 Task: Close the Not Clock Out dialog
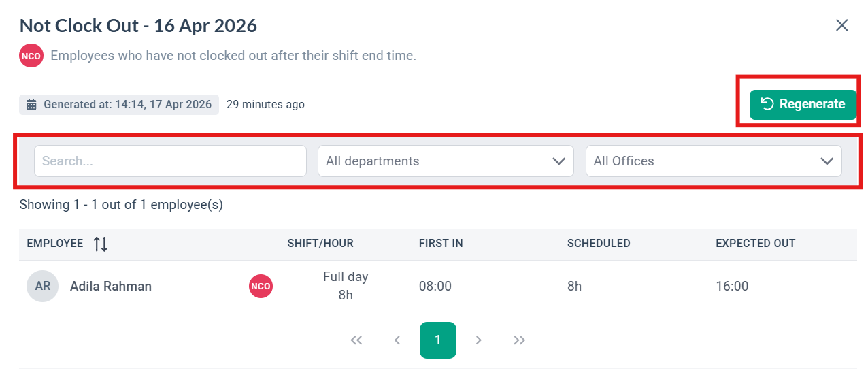[841, 26]
